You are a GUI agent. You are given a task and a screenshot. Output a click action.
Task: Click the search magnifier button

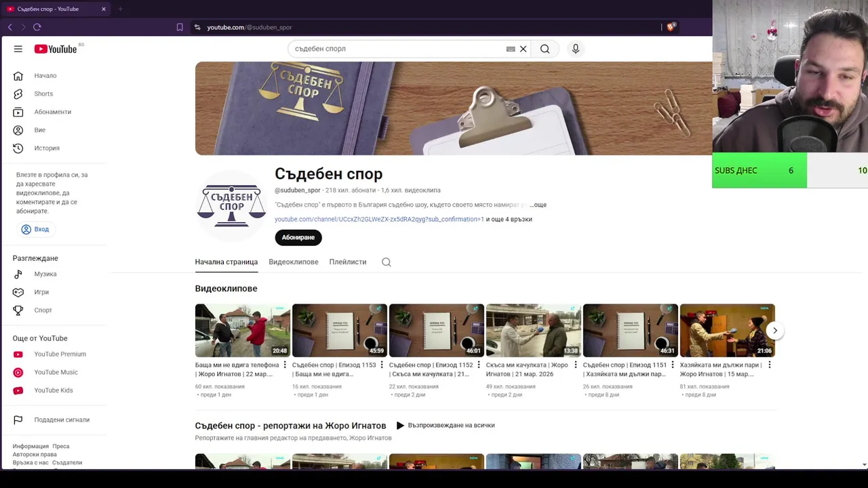click(x=545, y=49)
